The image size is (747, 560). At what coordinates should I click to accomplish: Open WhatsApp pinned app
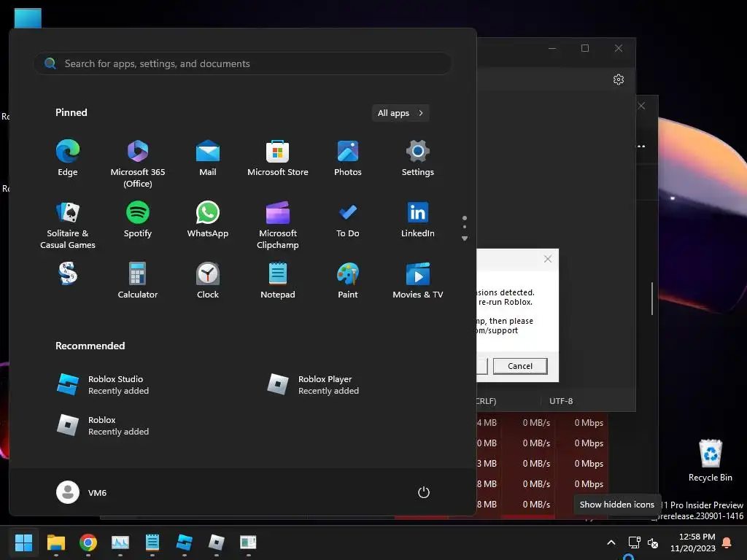pyautogui.click(x=208, y=220)
